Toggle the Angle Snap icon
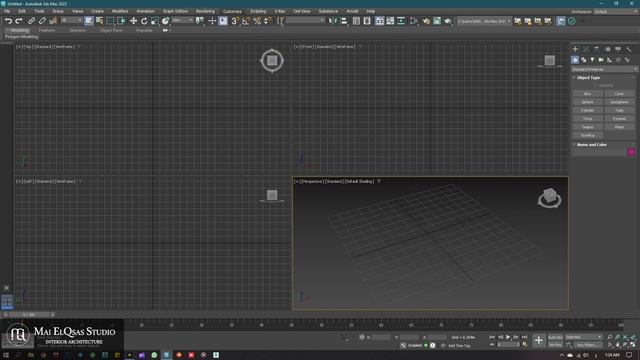 246,21
